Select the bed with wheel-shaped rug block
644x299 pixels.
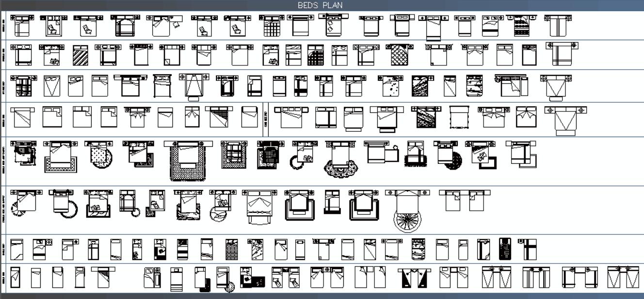tap(407, 218)
